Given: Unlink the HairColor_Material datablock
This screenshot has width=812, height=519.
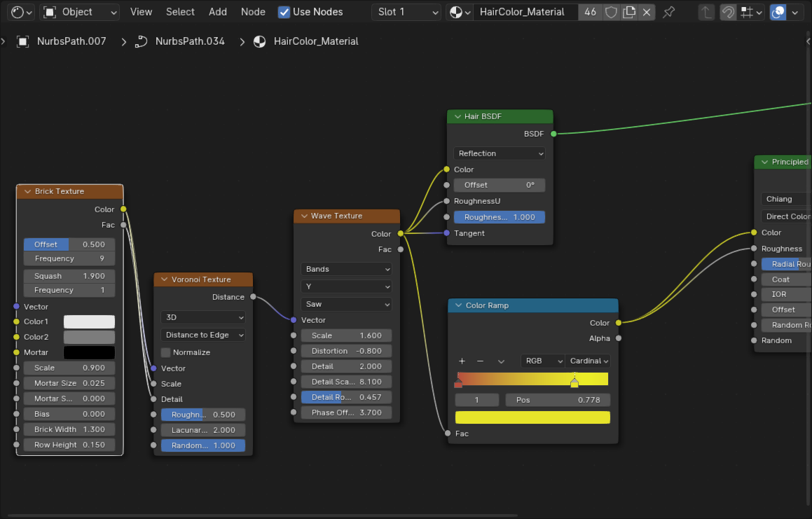Looking at the screenshot, I should tap(646, 12).
